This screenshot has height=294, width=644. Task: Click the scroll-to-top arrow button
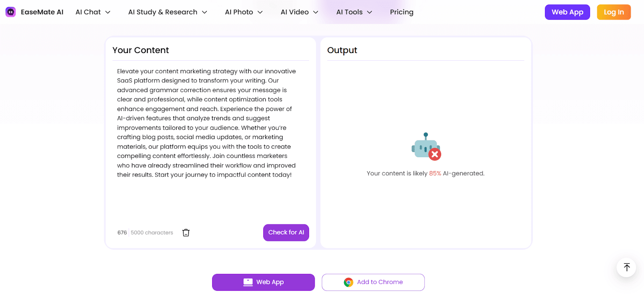[x=626, y=267]
